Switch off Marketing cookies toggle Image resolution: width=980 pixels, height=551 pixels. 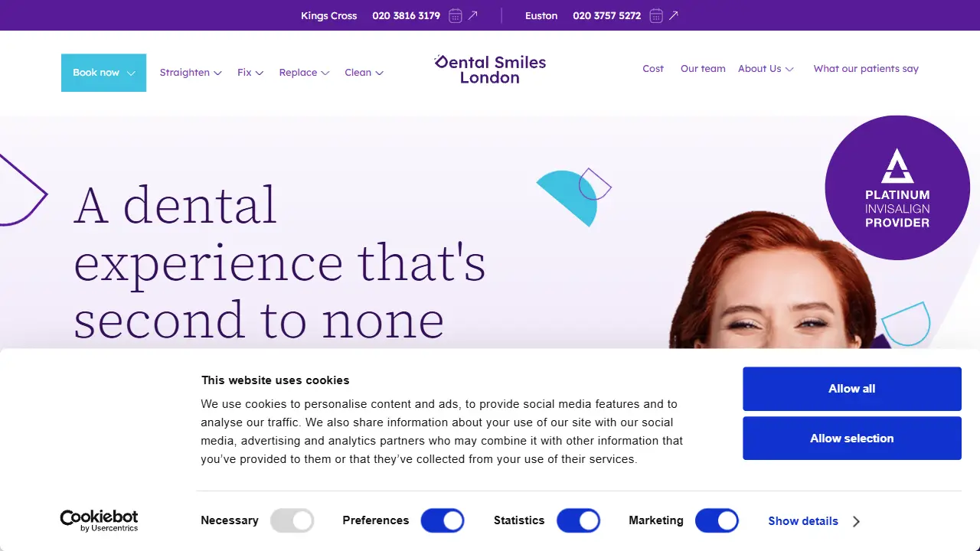(717, 521)
